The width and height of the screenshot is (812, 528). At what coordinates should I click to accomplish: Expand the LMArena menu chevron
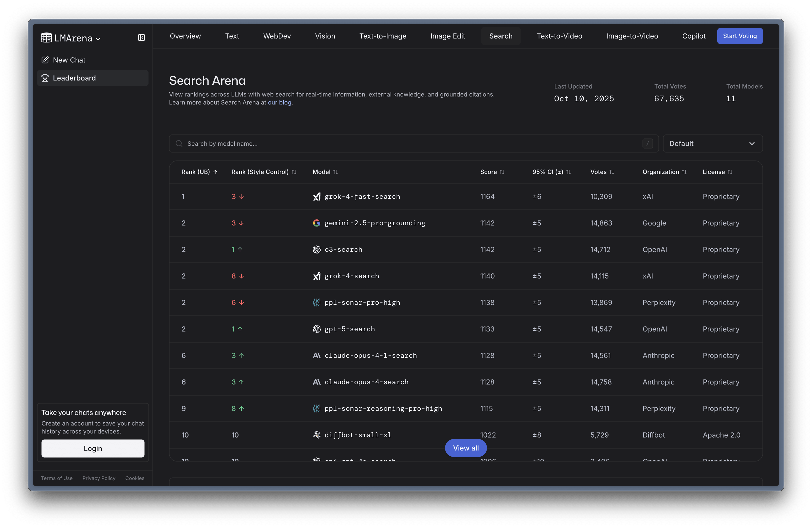pos(98,39)
